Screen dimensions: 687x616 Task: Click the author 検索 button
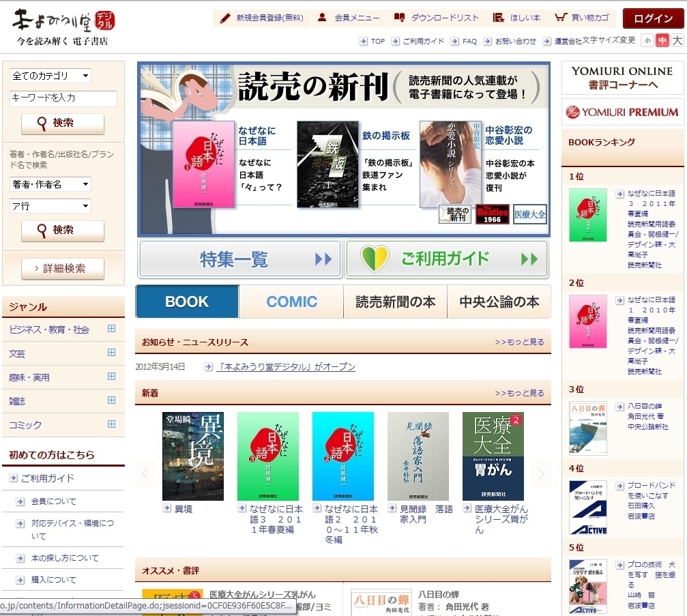tap(63, 231)
